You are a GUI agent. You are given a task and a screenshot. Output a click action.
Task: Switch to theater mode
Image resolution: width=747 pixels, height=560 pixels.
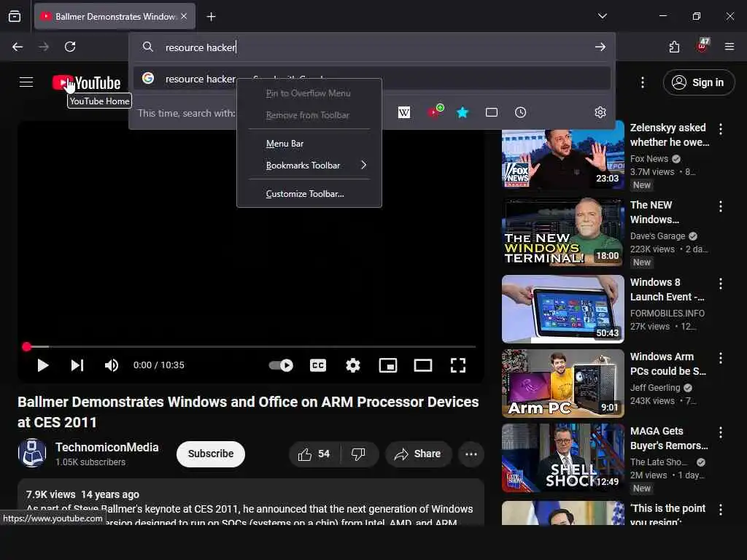click(423, 365)
